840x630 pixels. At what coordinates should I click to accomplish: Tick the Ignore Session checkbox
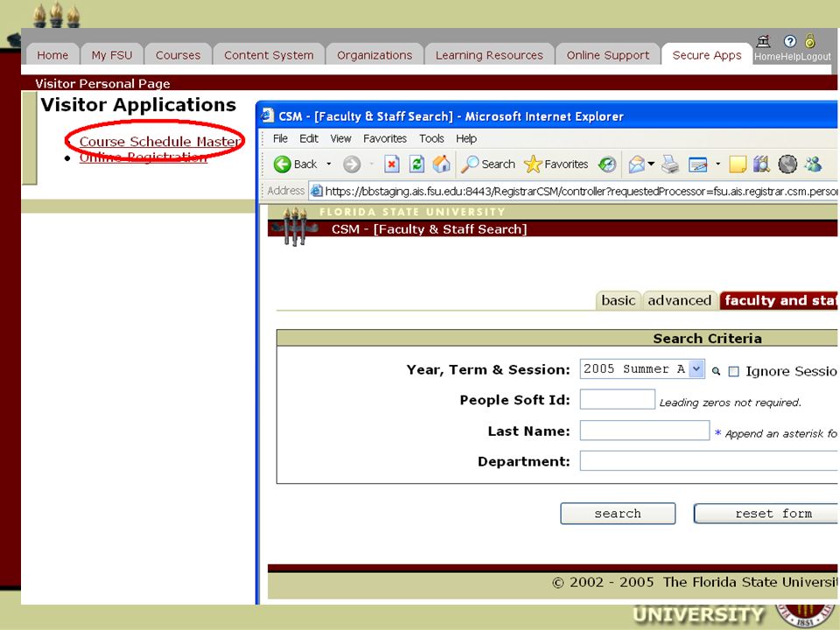click(734, 371)
